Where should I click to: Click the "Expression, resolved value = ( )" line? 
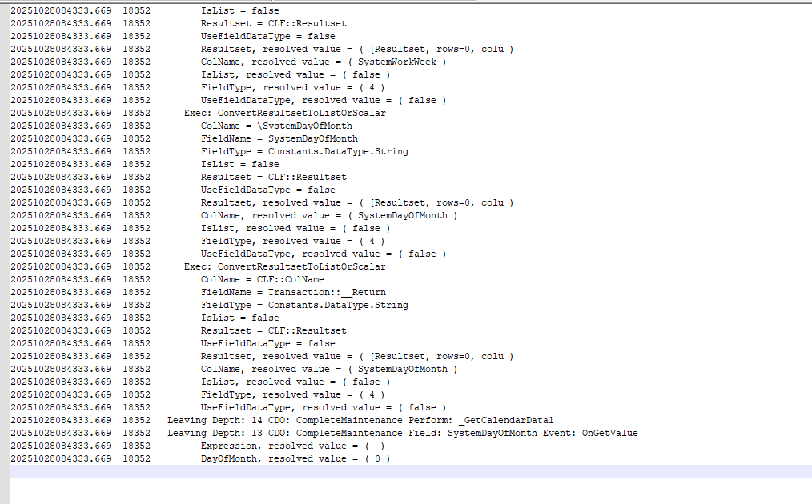click(x=292, y=446)
